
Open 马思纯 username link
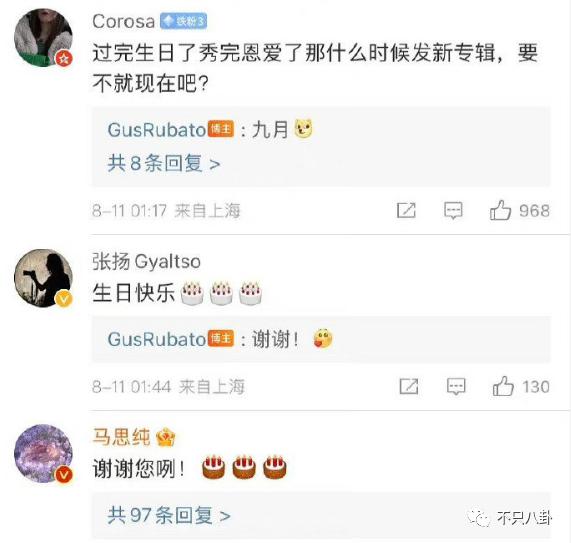121,437
